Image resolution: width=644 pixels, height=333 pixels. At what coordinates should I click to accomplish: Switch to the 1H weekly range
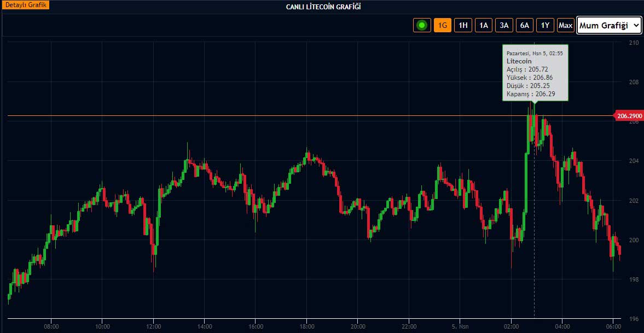(x=463, y=25)
